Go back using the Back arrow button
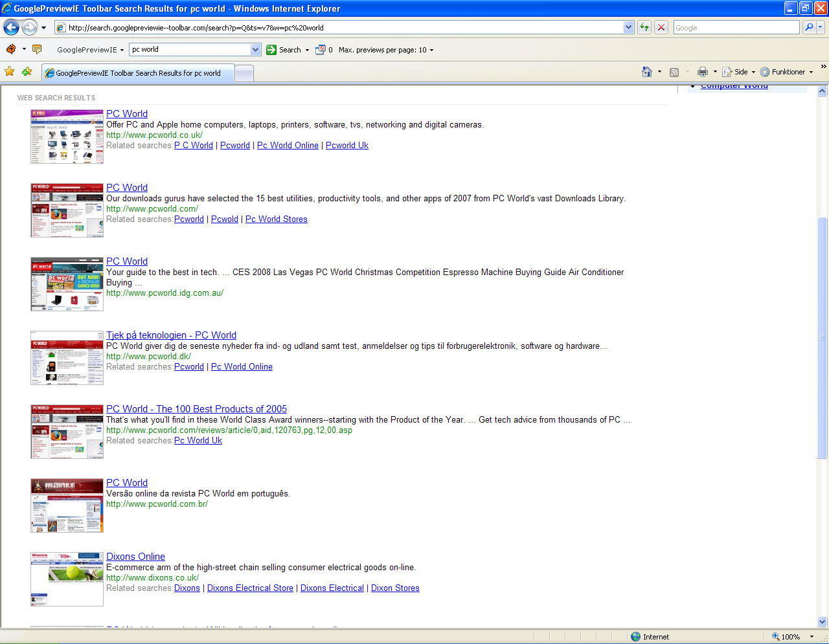Viewport: 829px width, 644px height. 12,27
